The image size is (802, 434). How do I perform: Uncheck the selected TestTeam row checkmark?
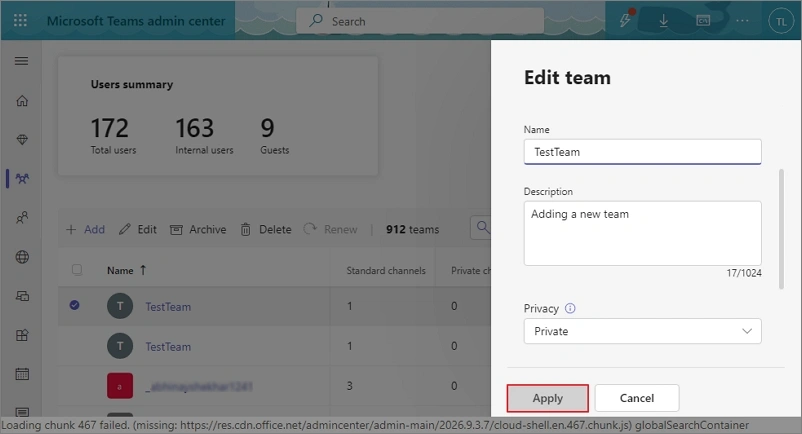coord(75,305)
